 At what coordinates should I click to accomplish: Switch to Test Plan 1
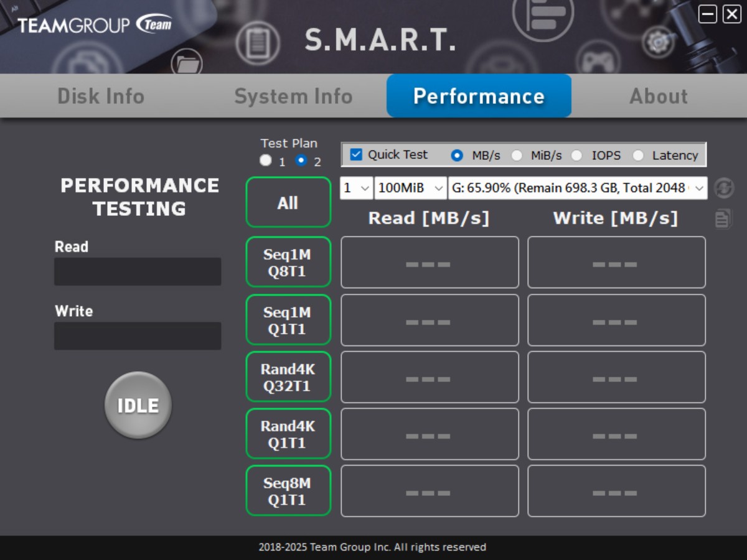click(265, 160)
